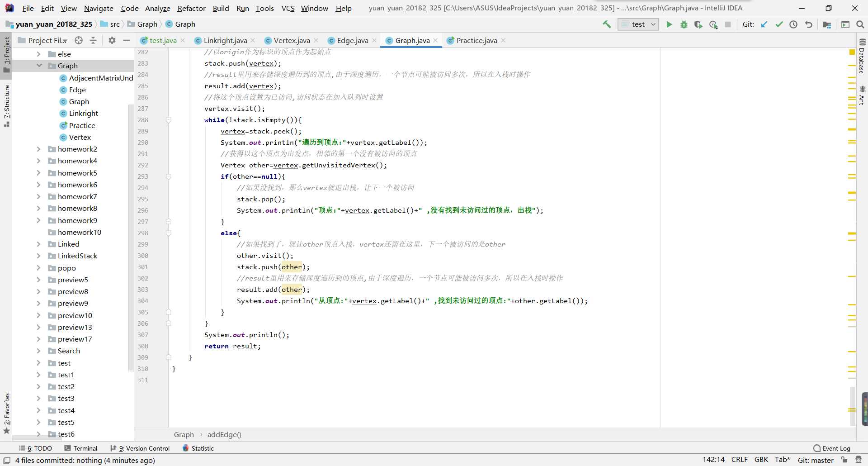Open the TODO tool window
Image resolution: width=868 pixels, height=466 pixels.
[x=35, y=448]
